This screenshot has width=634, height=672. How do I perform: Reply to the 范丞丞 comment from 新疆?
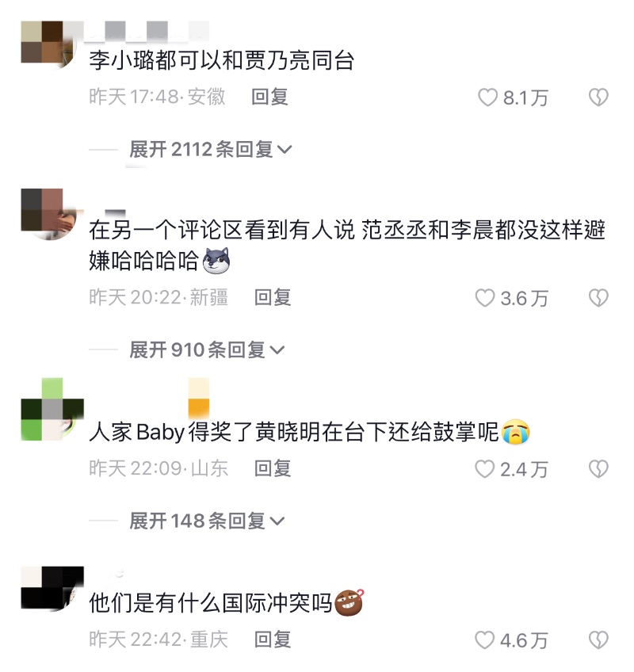[272, 297]
